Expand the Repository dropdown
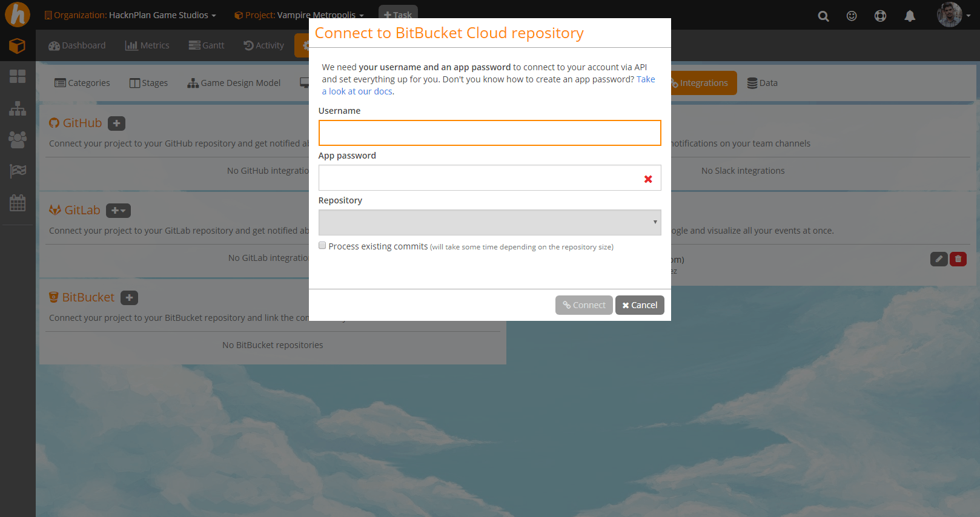 [x=489, y=222]
